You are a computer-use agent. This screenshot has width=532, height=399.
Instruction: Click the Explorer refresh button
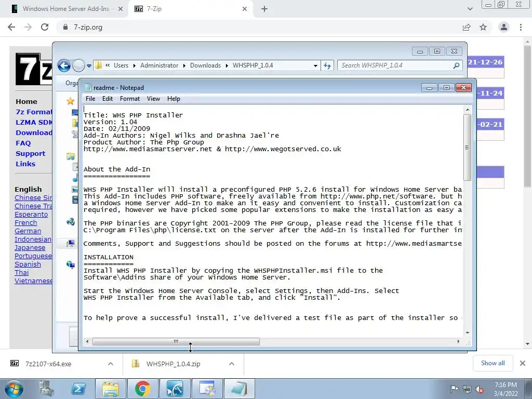click(327, 66)
